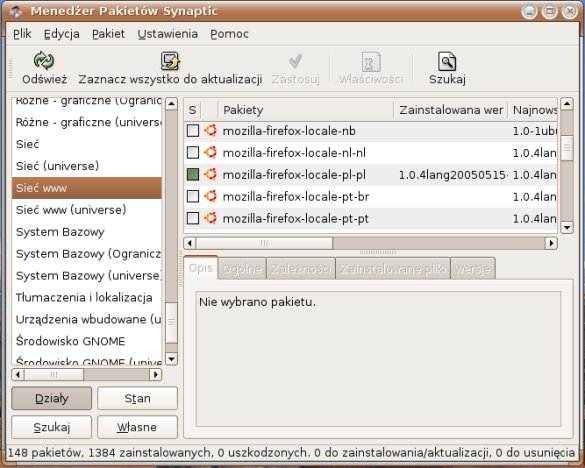Click package list scroll down arrow
The height and width of the screenshot is (468, 585).
pos(567,227)
